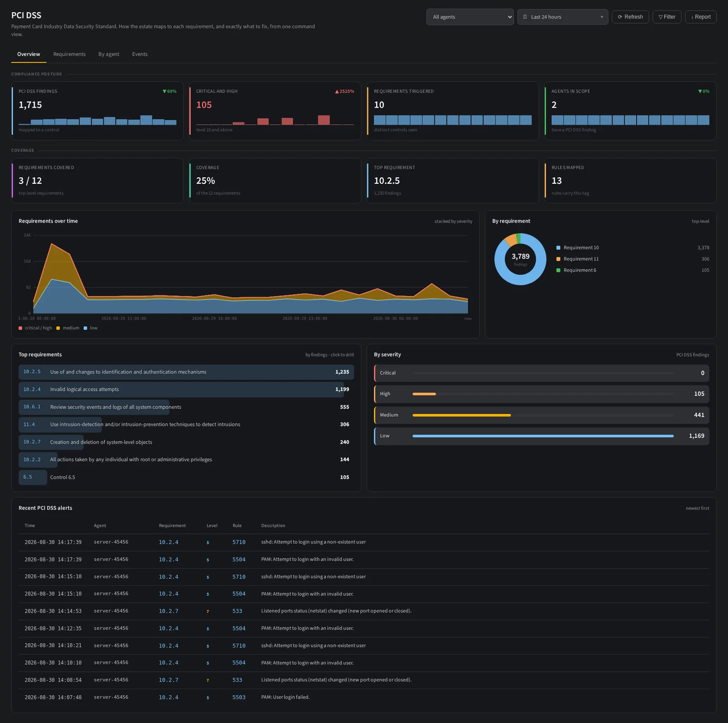Viewport: 728px width, 723px height.
Task: Click timestamp 2026-08-30 14:15:10 with rule 5710
Action: 53,577
